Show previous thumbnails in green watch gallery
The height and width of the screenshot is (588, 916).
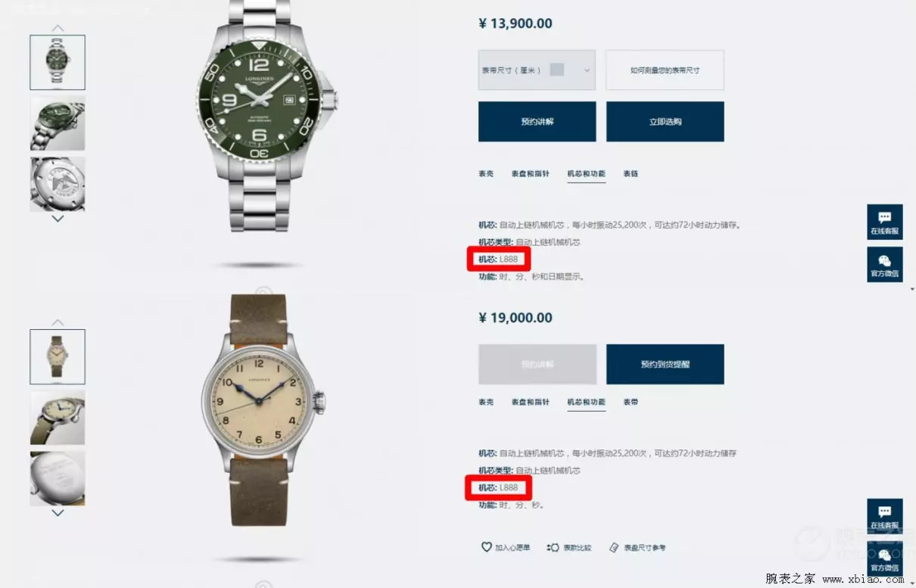(x=58, y=28)
